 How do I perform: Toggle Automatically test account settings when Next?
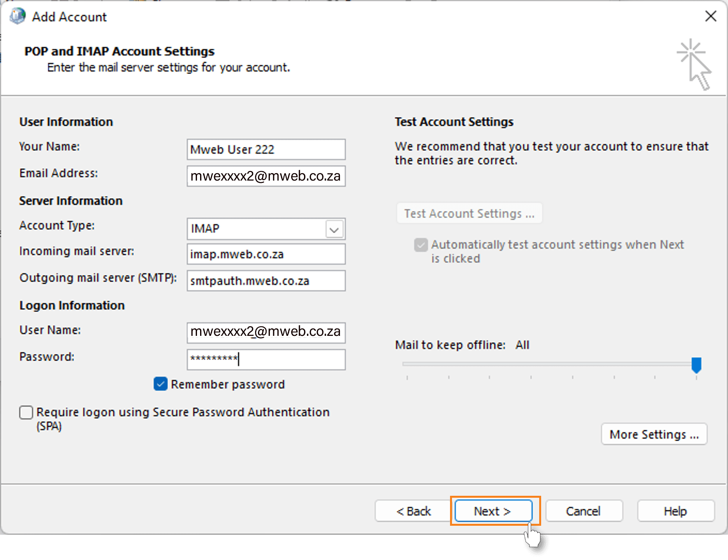point(420,245)
